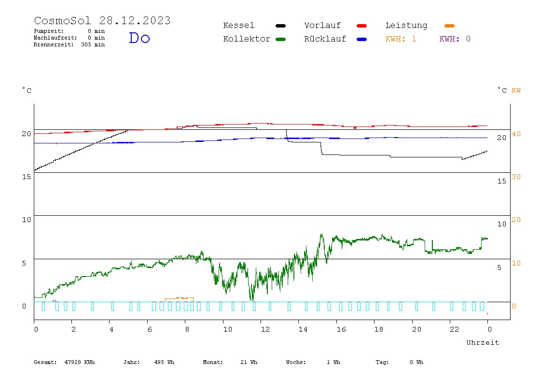
Task: Click the Pumpzeit label
Action: [49, 31]
